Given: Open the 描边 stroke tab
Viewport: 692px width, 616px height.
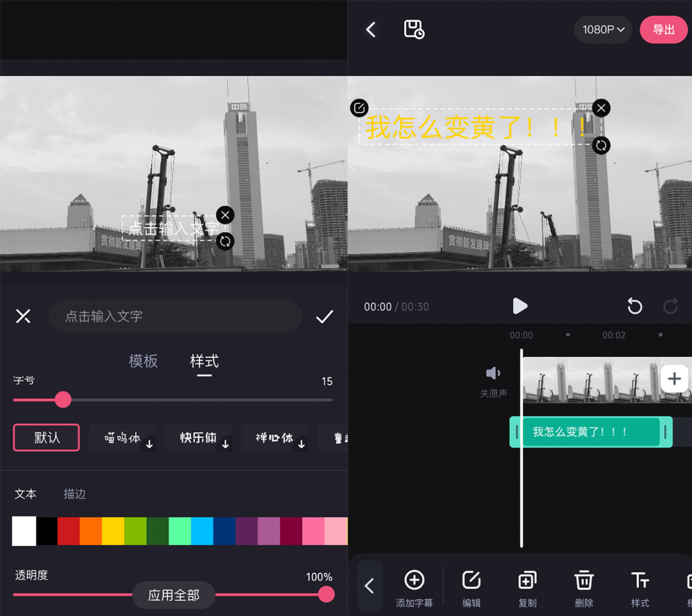Looking at the screenshot, I should tap(74, 494).
